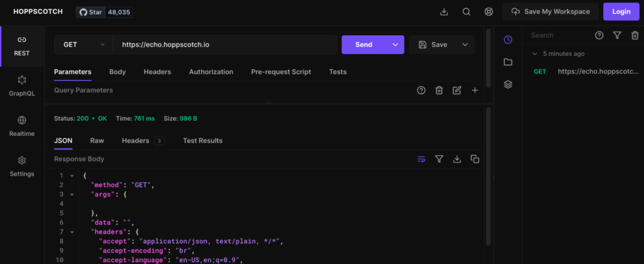Toggle bulk edit mode for parameters

pyautogui.click(x=457, y=91)
